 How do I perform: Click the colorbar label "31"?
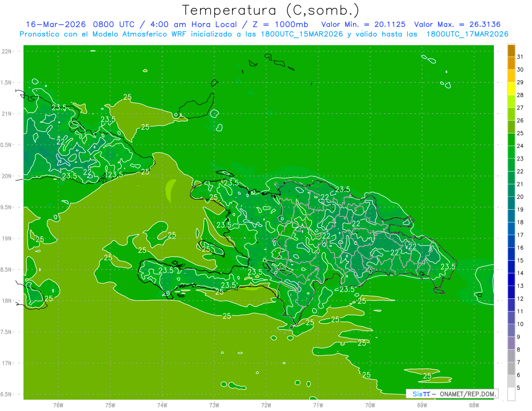(x=520, y=57)
